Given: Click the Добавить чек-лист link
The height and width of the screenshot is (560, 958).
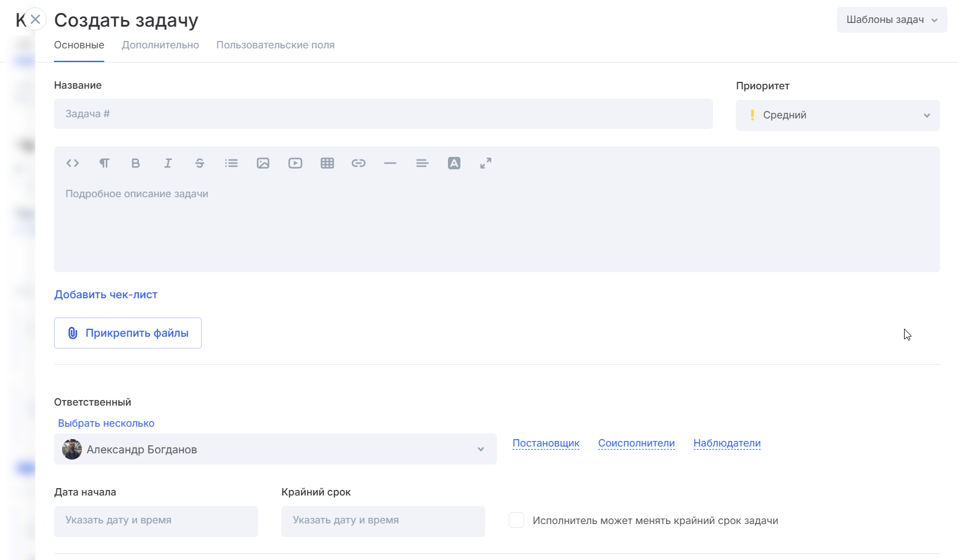Looking at the screenshot, I should point(105,295).
